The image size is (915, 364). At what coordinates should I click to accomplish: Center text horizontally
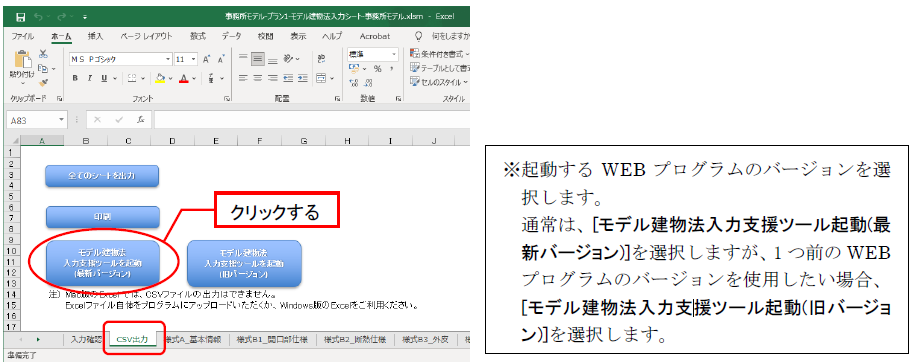258,78
